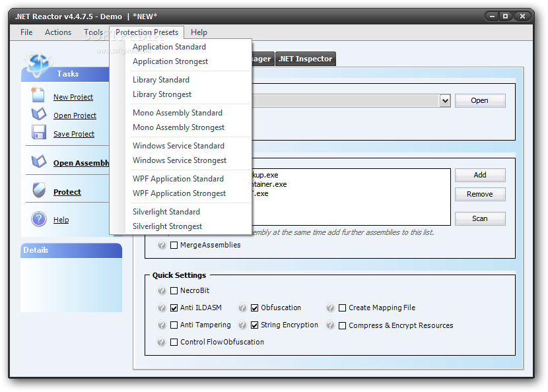
Task: Click the help icon beside Anti Tampering
Action: click(x=162, y=325)
